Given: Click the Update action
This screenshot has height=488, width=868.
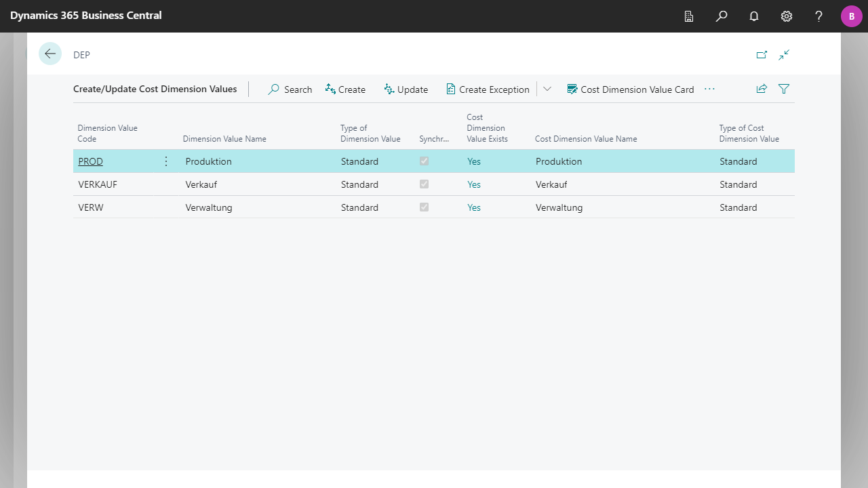Looking at the screenshot, I should 406,89.
